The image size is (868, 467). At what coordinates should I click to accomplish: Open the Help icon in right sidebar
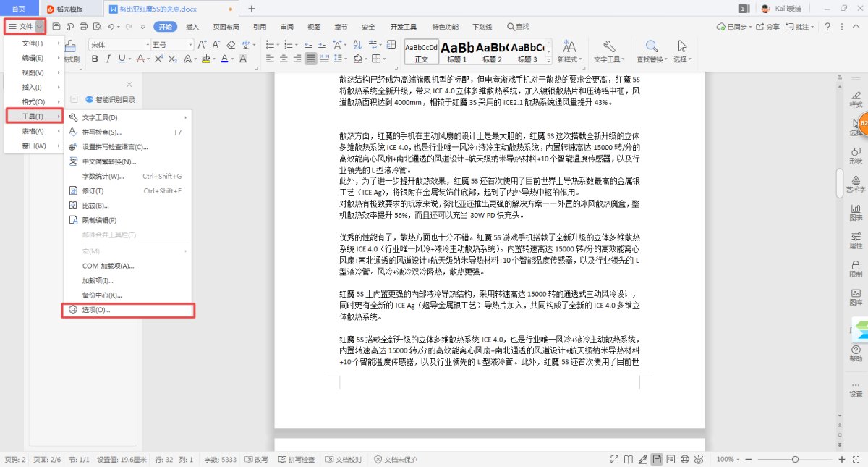pyautogui.click(x=856, y=353)
